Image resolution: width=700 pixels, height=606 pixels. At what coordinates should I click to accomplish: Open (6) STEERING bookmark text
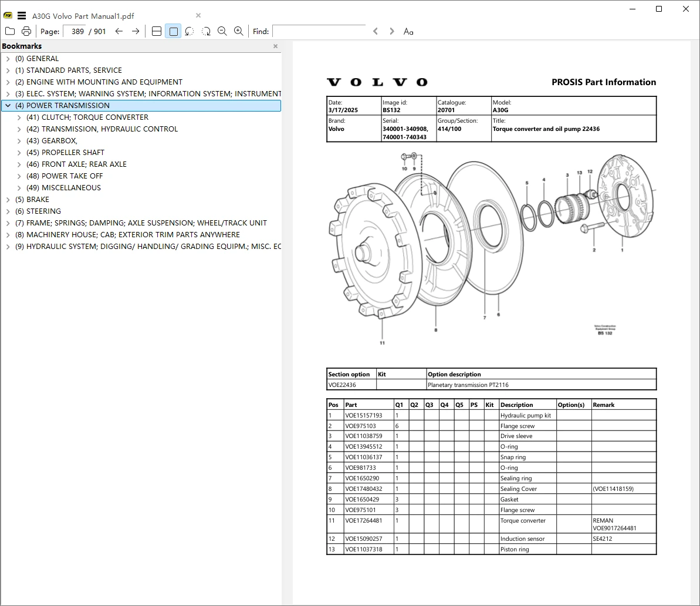(x=38, y=211)
